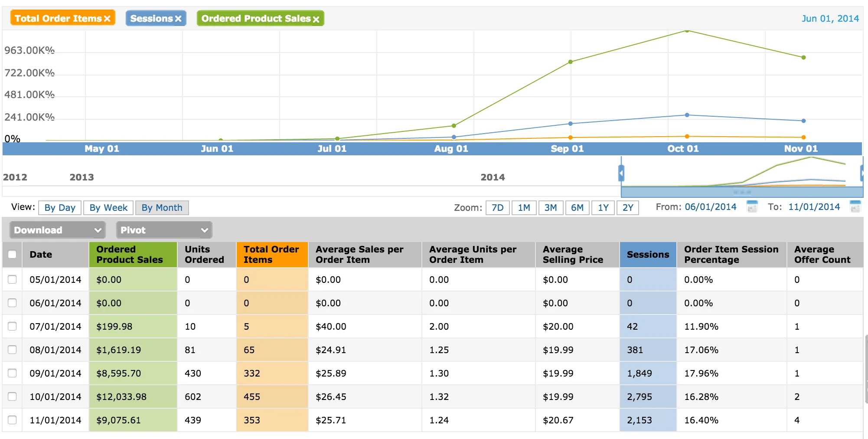Click the left handle of the range selector
This screenshot has height=439, width=868.
click(621, 174)
